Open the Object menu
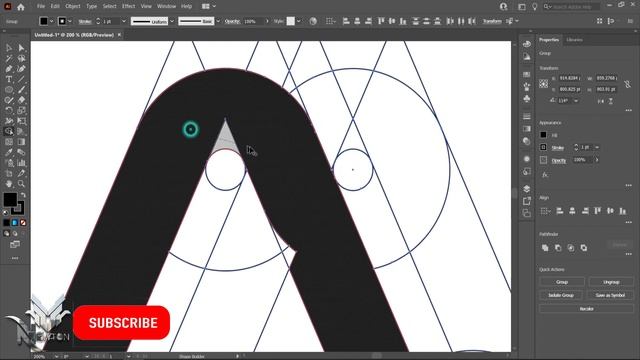 point(73,7)
